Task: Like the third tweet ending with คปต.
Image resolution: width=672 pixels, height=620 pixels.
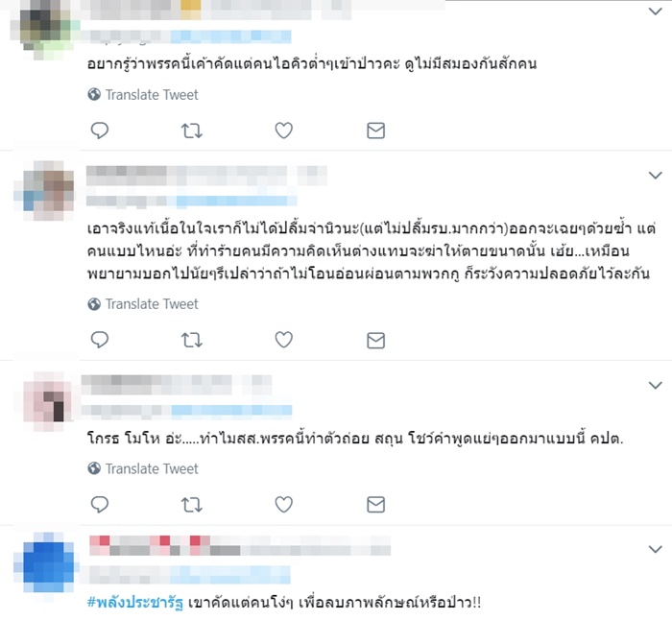Action: (284, 504)
